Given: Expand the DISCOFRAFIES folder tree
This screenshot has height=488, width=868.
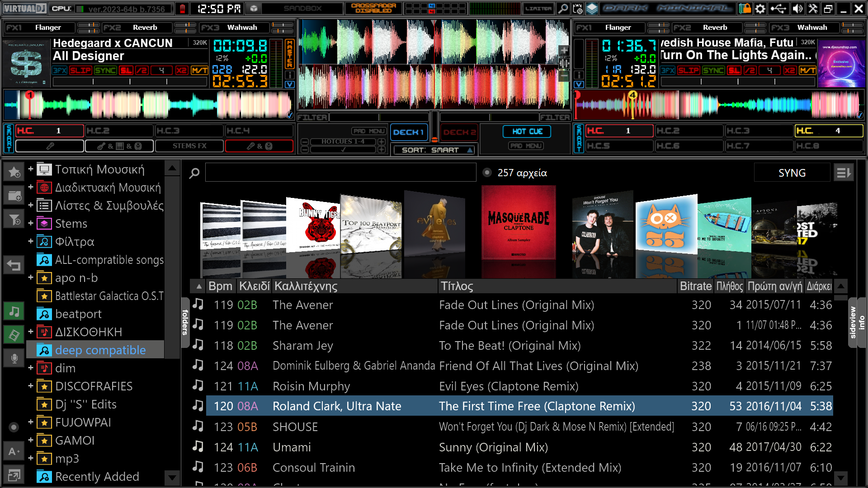Looking at the screenshot, I should click(x=30, y=386).
